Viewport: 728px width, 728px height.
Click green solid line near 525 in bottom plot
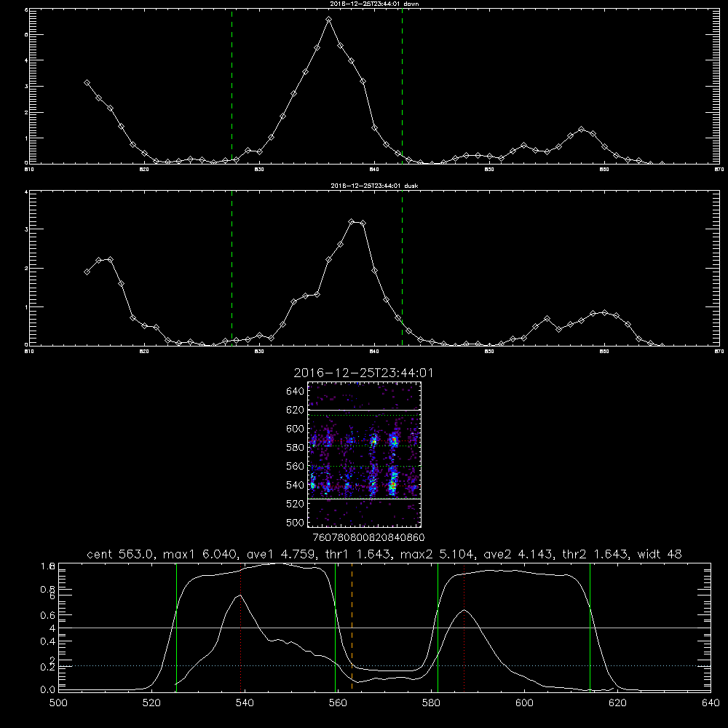coord(176,627)
